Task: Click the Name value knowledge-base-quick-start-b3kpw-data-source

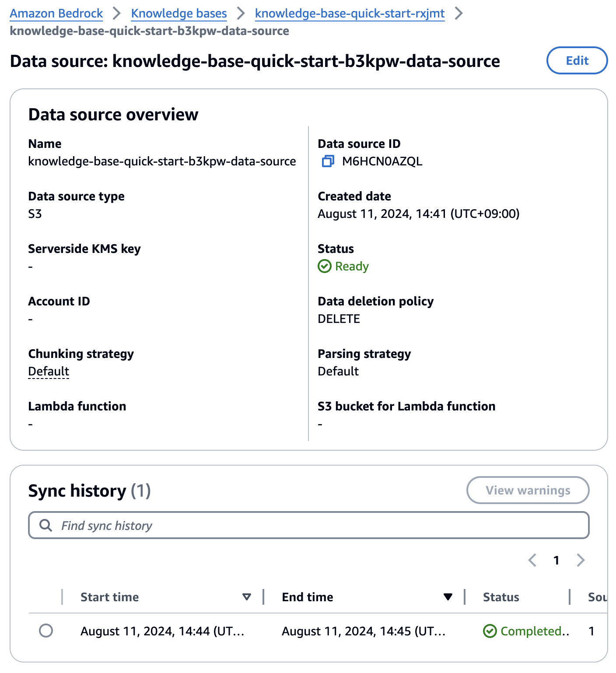Action: tap(162, 161)
